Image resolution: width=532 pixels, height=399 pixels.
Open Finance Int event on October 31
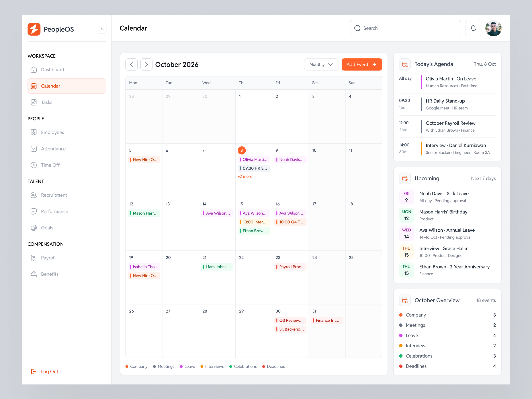pos(327,320)
